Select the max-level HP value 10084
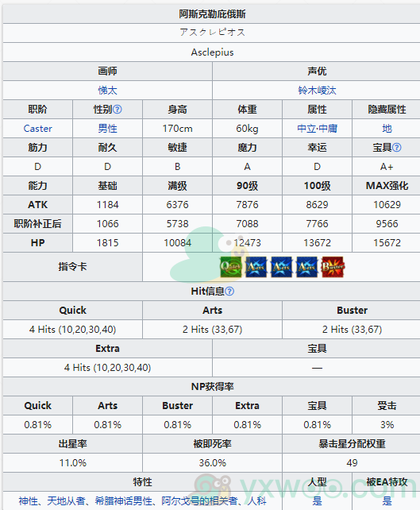 (x=178, y=242)
